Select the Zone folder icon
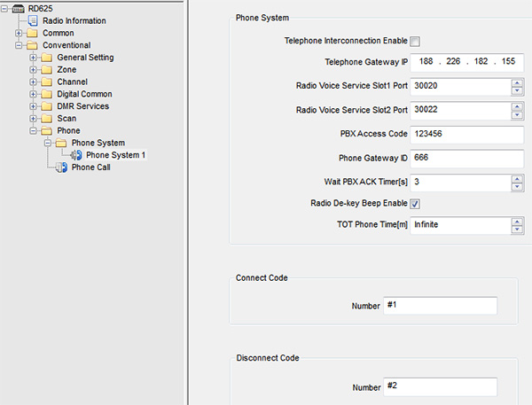The height and width of the screenshot is (405, 532). coord(46,70)
